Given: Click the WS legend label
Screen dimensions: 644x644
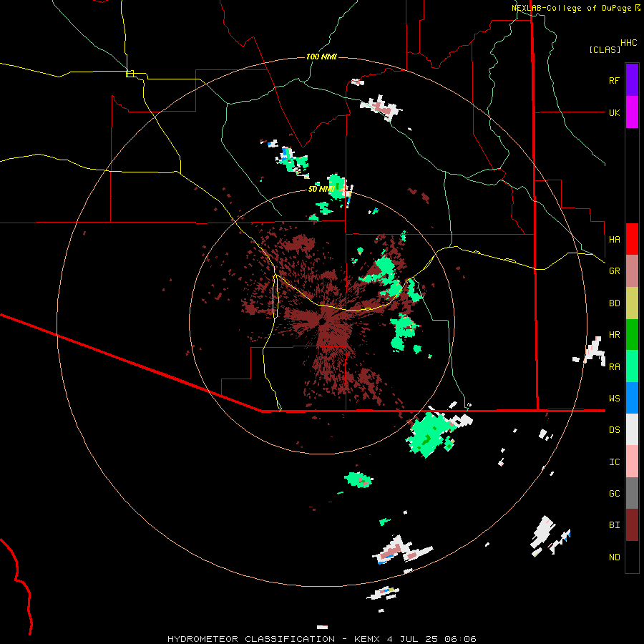Looking at the screenshot, I should tap(614, 399).
